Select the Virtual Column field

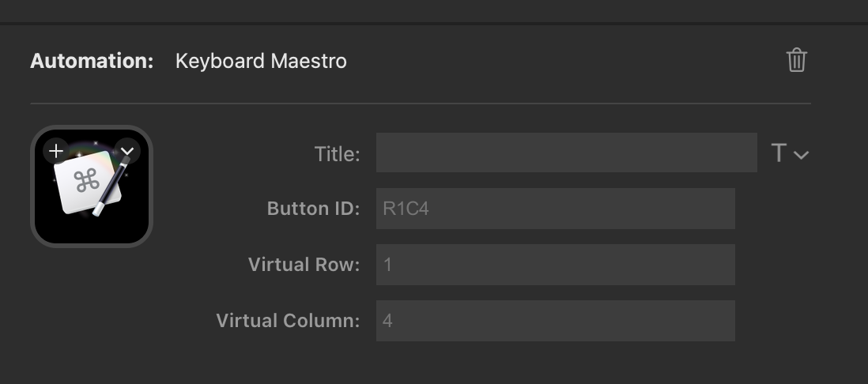[555, 320]
